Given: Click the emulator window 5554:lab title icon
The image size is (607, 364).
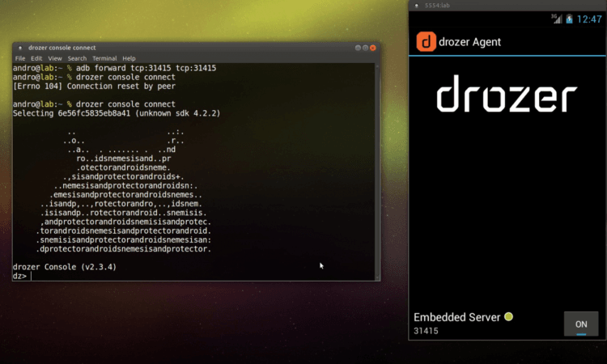Looking at the screenshot, I should tap(417, 6).
